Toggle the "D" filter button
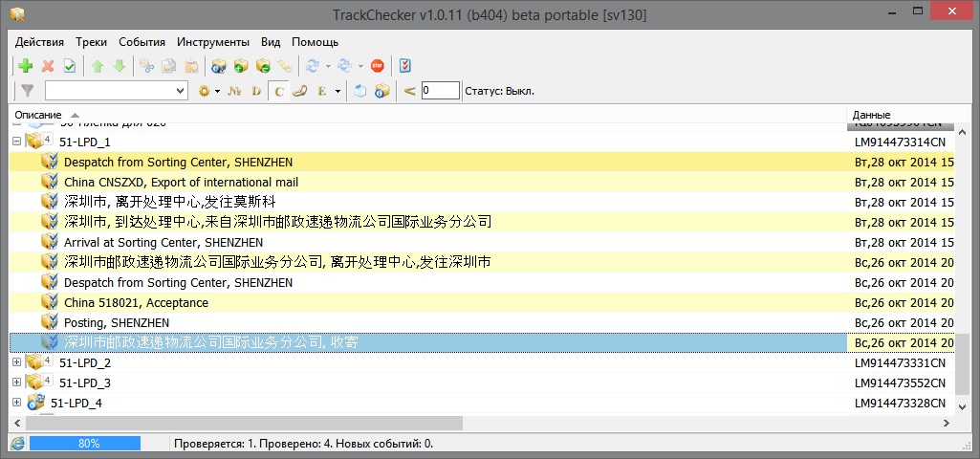980x459 pixels. pyautogui.click(x=256, y=91)
